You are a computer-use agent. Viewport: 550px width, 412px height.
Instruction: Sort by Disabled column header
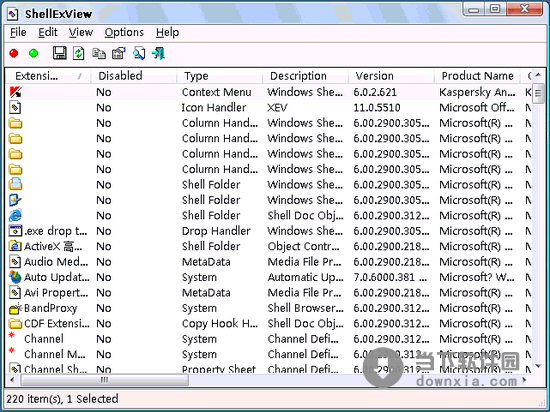(x=134, y=76)
